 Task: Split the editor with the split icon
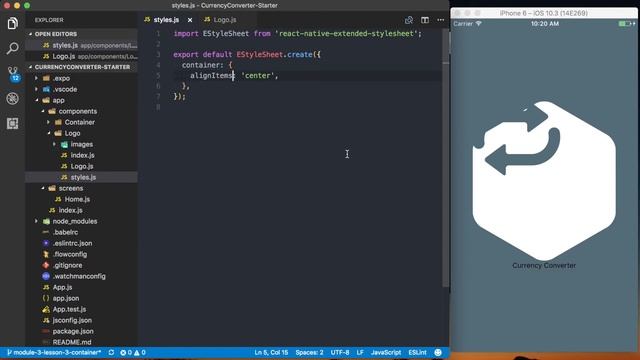coord(425,20)
